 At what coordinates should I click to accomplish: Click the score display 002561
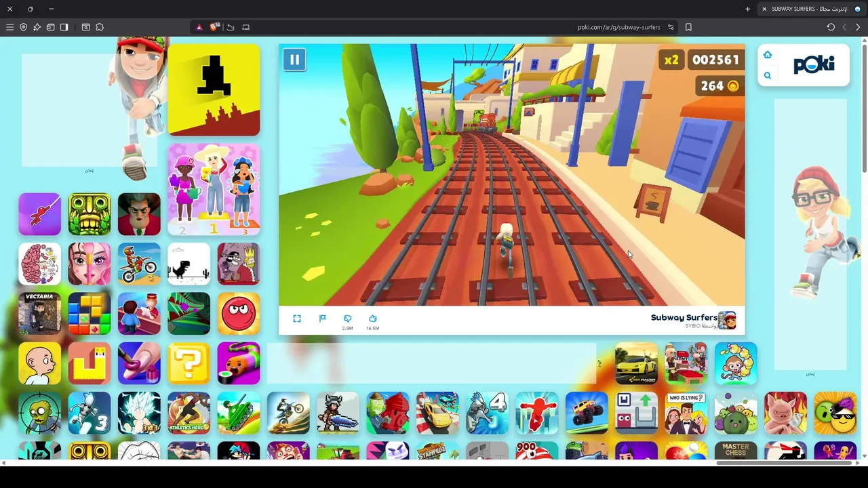[x=715, y=60]
